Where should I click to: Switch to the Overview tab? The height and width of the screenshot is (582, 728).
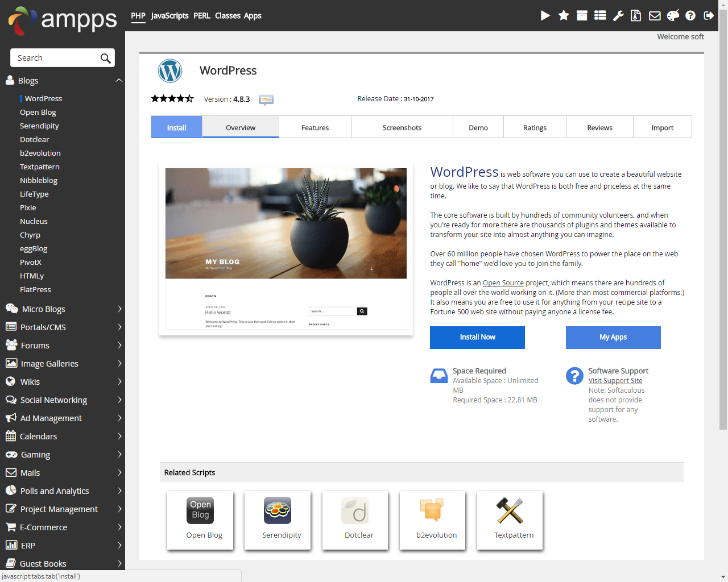[241, 127]
